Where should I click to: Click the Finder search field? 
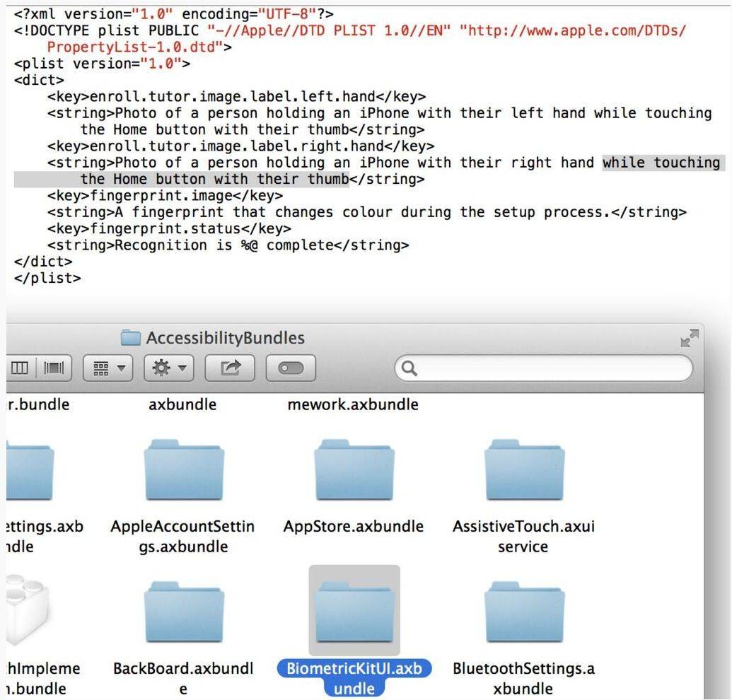pos(543,368)
